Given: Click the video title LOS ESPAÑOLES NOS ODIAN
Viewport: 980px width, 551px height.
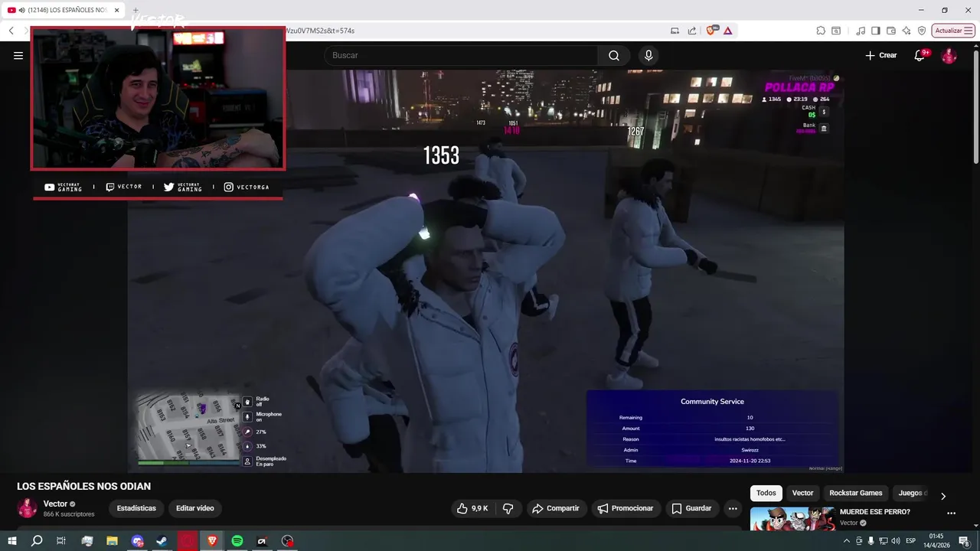Looking at the screenshot, I should pyautogui.click(x=83, y=486).
